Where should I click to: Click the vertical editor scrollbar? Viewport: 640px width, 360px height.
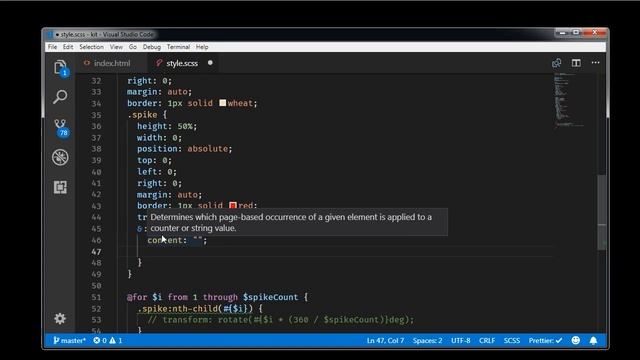click(602, 212)
